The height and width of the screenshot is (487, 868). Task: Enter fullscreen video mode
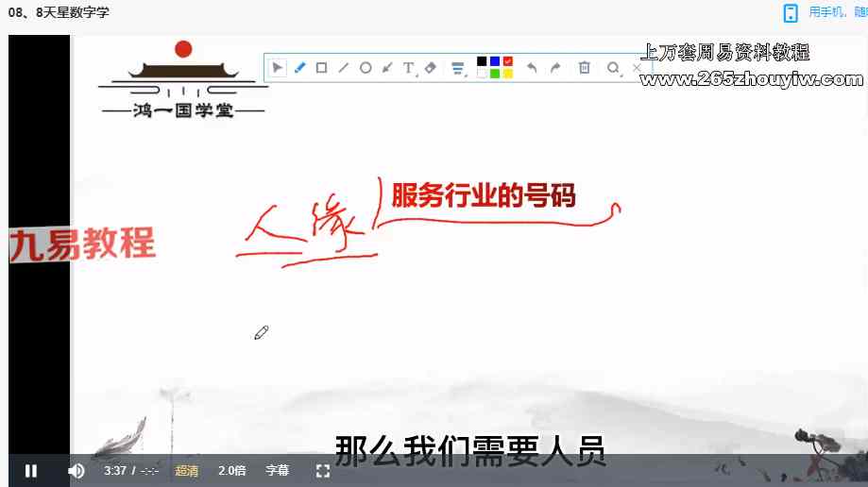point(322,471)
